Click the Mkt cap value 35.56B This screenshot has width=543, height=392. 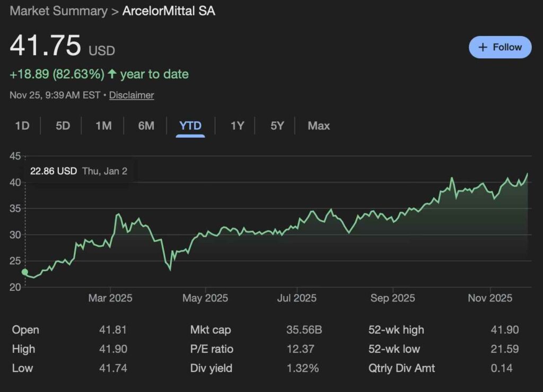coord(304,329)
